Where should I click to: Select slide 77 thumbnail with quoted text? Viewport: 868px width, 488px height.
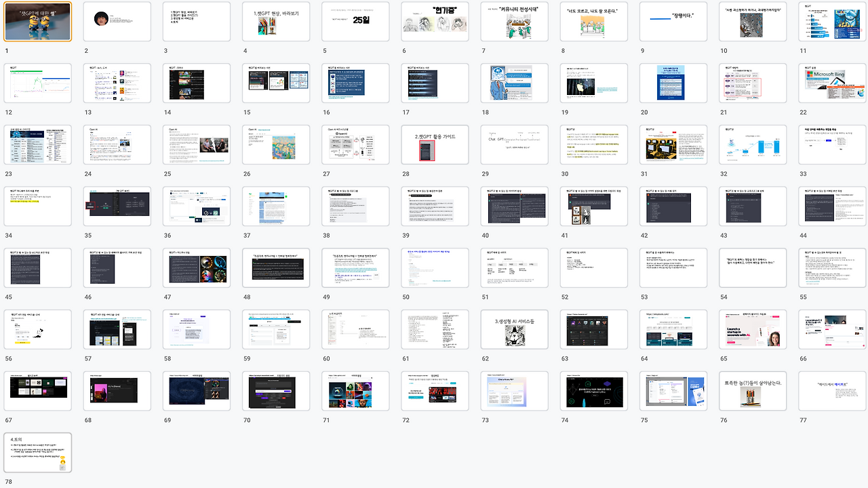(832, 392)
